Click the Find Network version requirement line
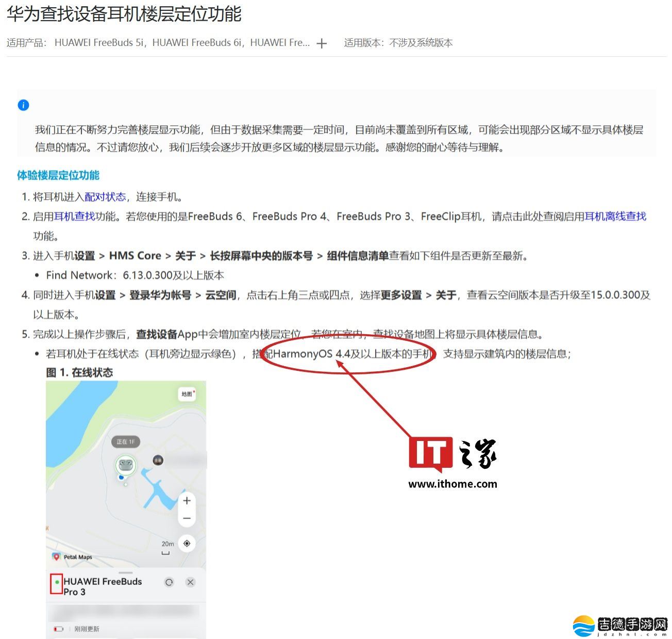This screenshot has width=672, height=639. (x=135, y=275)
